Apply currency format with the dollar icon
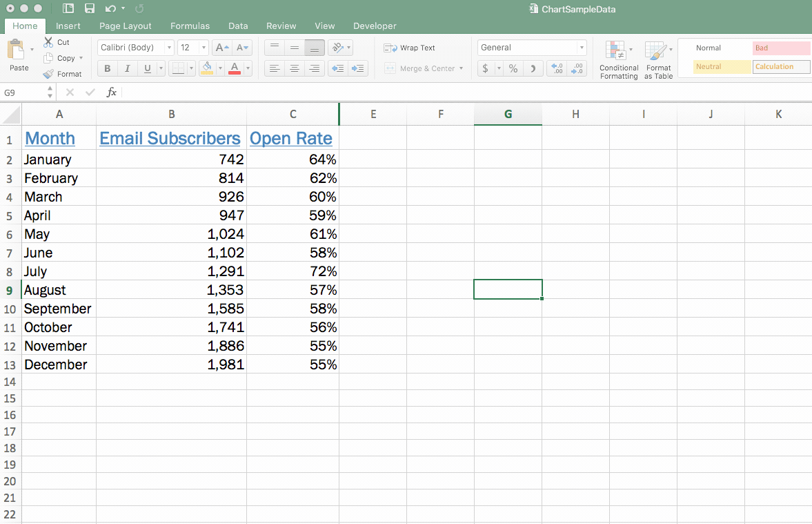 point(485,68)
